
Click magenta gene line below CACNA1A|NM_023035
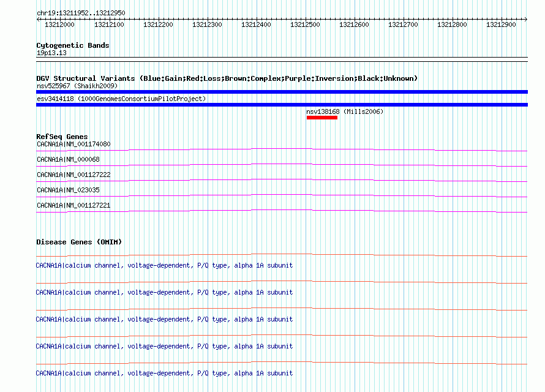coord(282,195)
